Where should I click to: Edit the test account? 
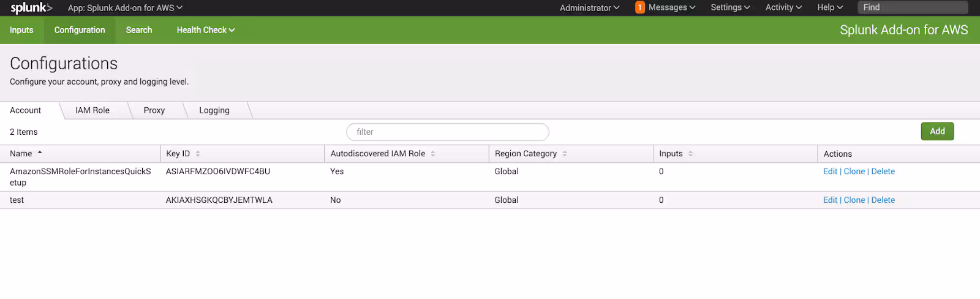click(830, 200)
